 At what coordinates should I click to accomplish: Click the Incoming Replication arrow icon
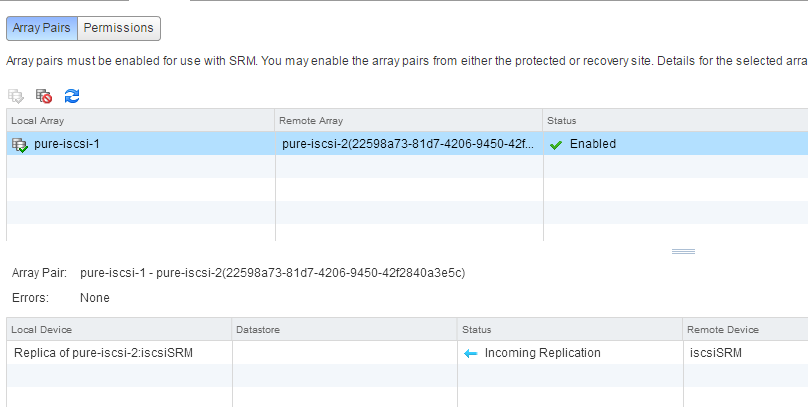pyautogui.click(x=470, y=353)
